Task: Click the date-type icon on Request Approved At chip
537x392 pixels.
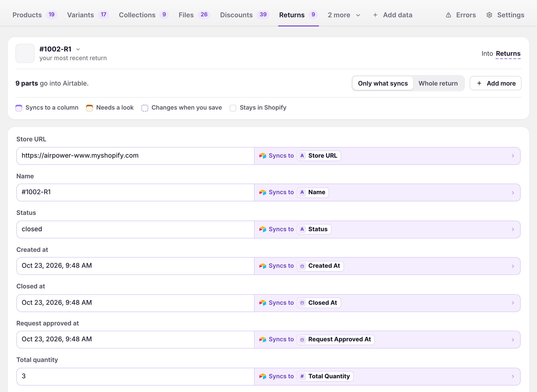Action: [302, 340]
